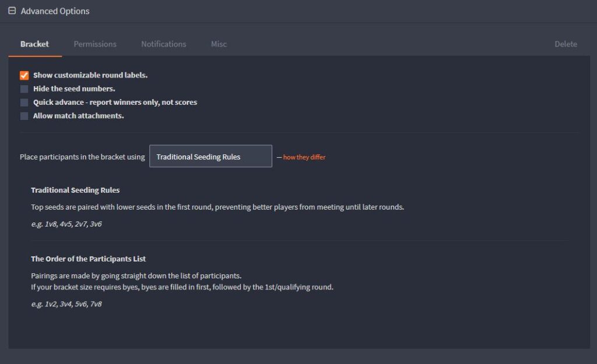The image size is (597, 364).
Task: Go to the Notifications tab
Action: click(x=164, y=44)
